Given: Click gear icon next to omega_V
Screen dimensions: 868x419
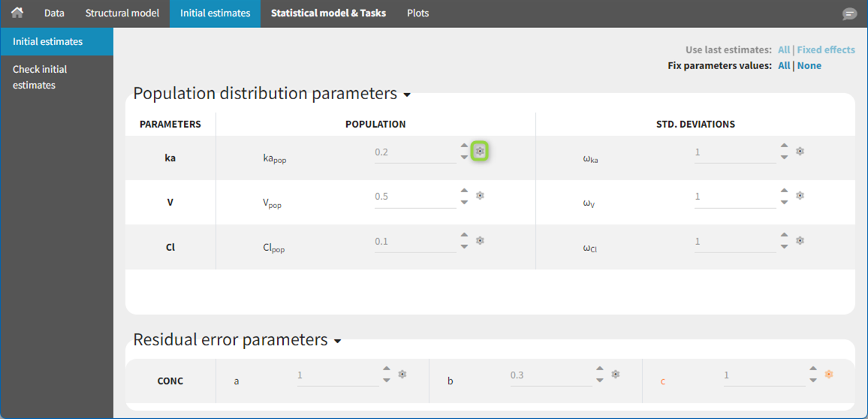Looking at the screenshot, I should [x=800, y=196].
